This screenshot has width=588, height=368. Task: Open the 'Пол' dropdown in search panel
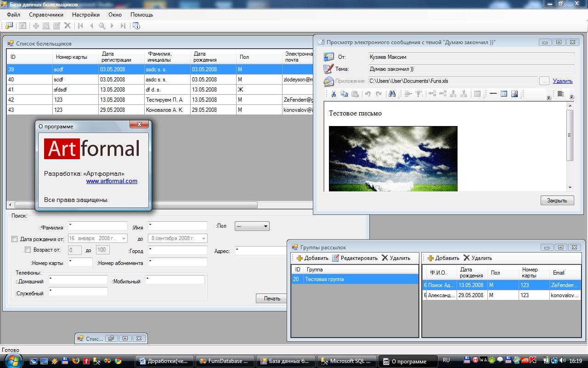252,226
